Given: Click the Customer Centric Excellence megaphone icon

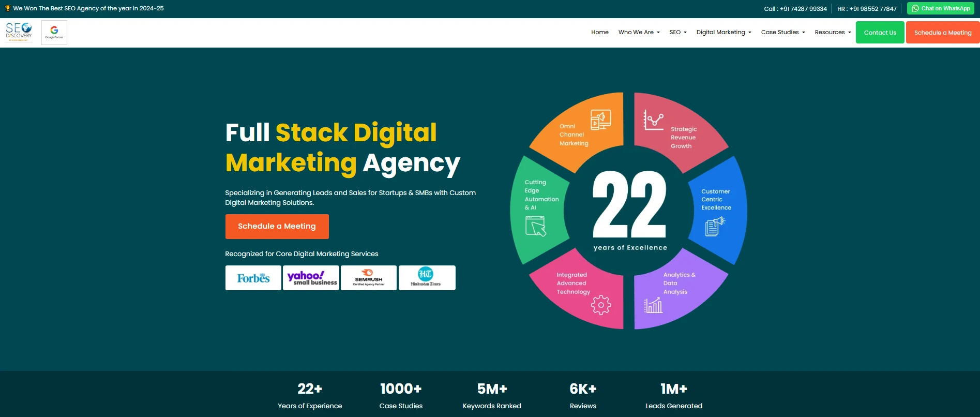Looking at the screenshot, I should pyautogui.click(x=715, y=226).
